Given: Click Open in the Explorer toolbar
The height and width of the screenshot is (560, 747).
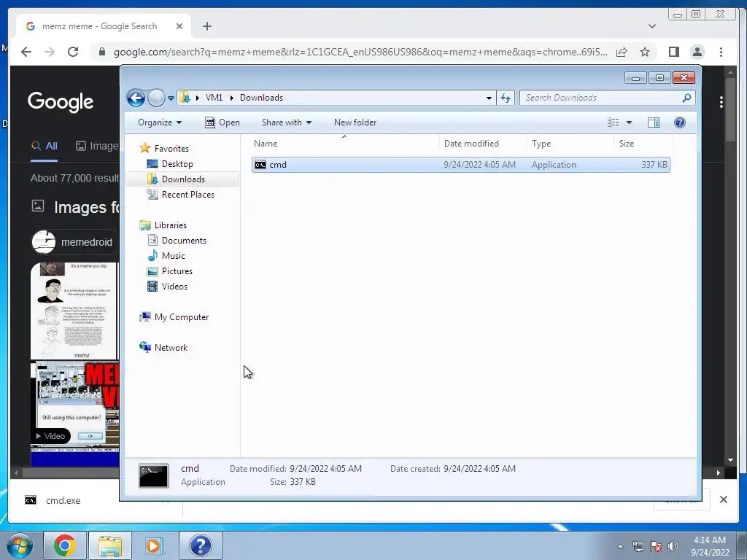Looking at the screenshot, I should tap(222, 122).
